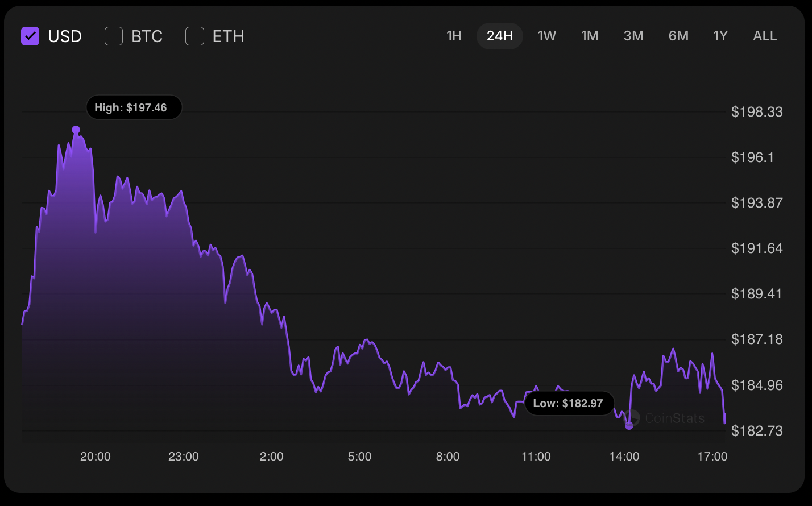Viewport: 812px width, 506px height.
Task: Click the 14:00 time axis label
Action: pos(624,457)
